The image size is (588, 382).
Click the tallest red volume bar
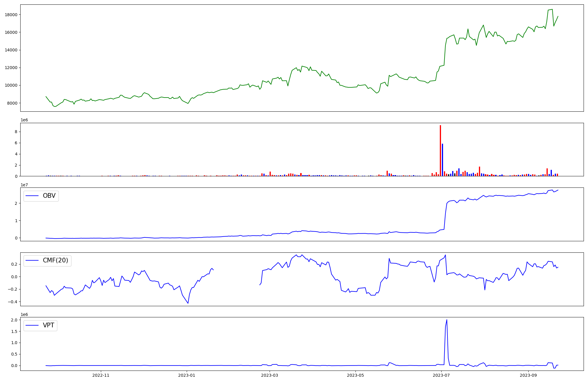(x=440, y=150)
